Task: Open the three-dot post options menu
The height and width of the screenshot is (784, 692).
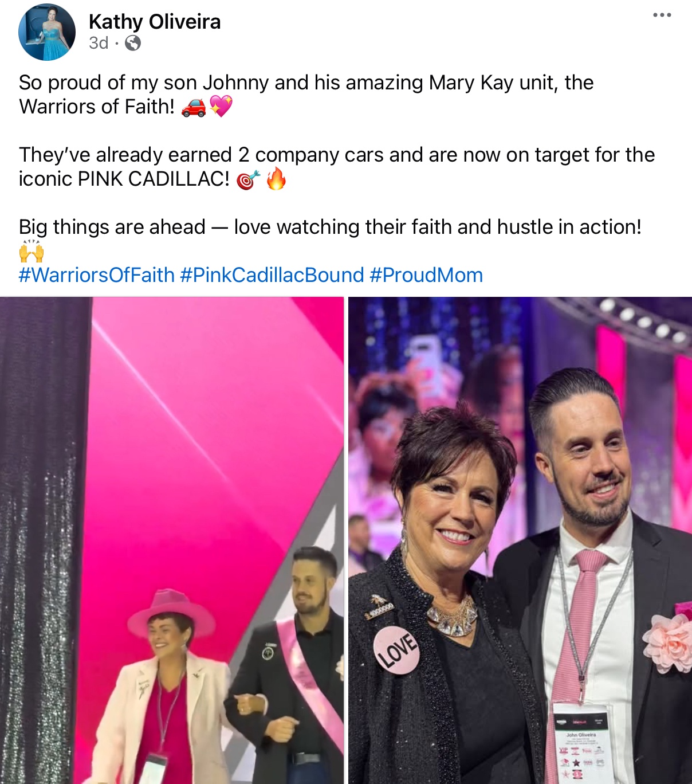Action: click(x=662, y=15)
